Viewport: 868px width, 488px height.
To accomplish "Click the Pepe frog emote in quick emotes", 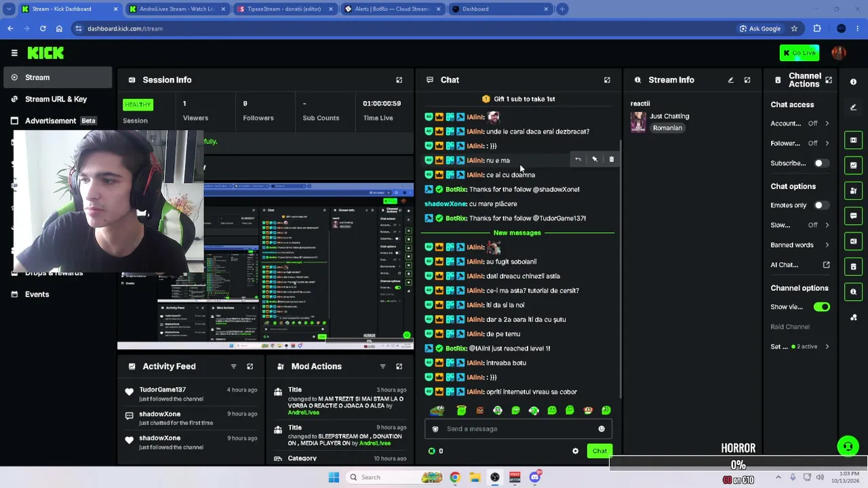I will (x=437, y=410).
